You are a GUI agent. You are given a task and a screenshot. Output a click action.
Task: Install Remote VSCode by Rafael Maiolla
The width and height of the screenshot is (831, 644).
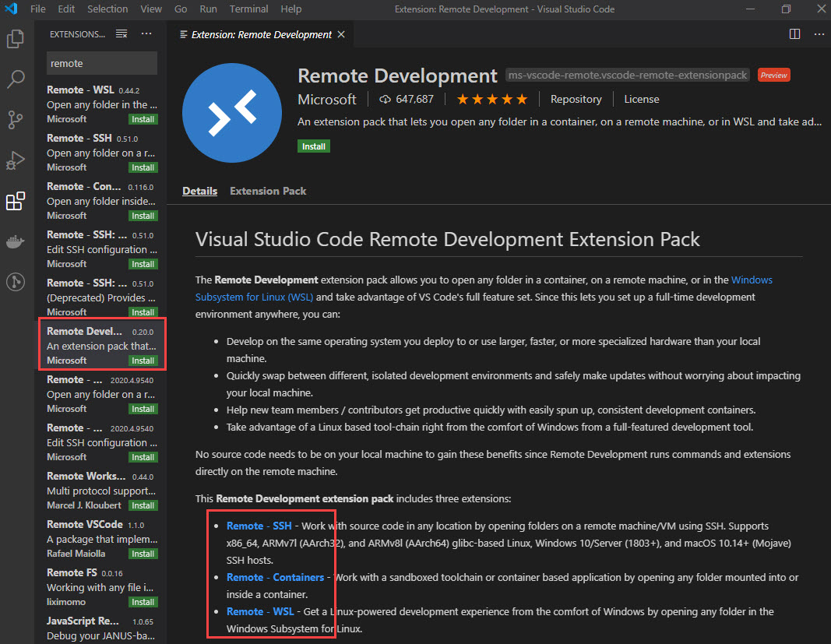coord(143,554)
